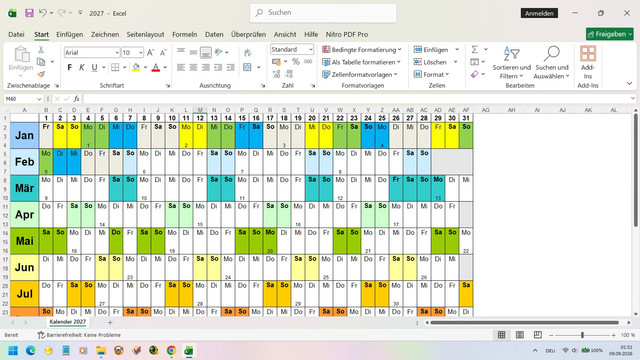Switch to the Formeln ribbon tab
The image size is (640, 360).
click(x=184, y=34)
